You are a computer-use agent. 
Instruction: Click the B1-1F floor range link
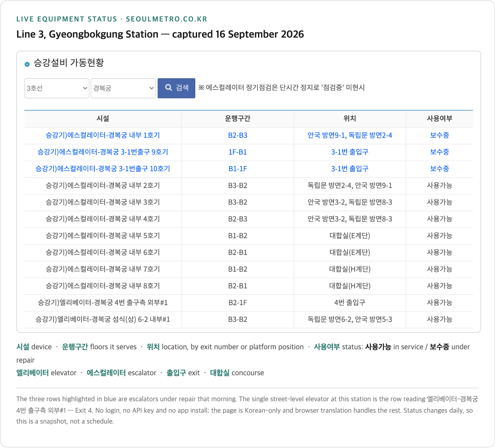tap(238, 169)
